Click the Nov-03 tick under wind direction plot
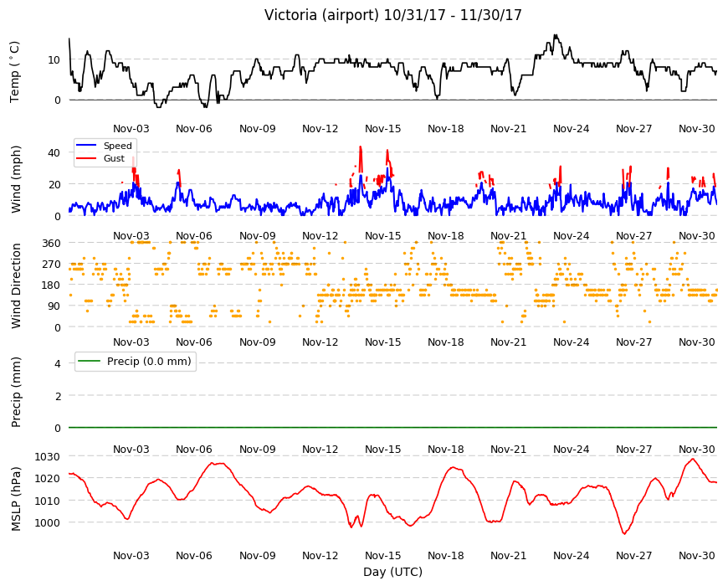Screen dimensions: 728x586 131,342
